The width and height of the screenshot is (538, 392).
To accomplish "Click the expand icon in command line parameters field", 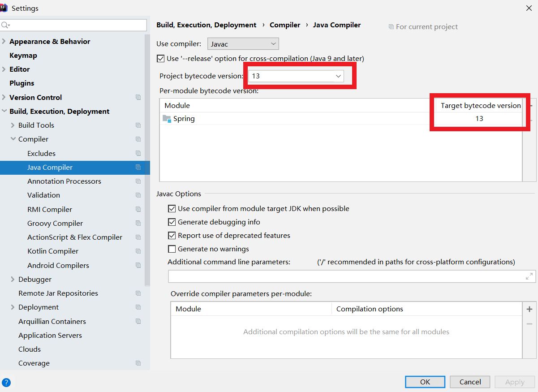I will point(529,276).
